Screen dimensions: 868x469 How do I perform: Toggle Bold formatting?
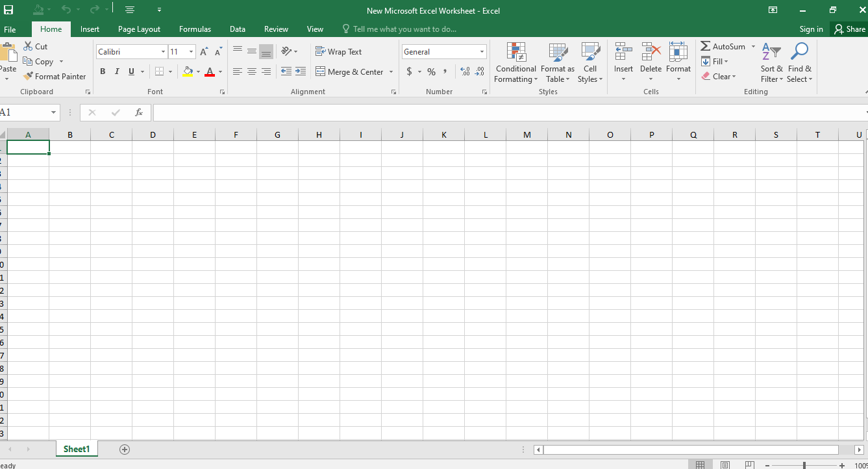(x=103, y=71)
